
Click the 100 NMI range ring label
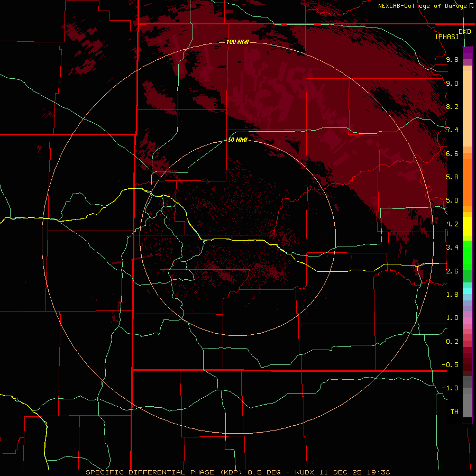237,42
